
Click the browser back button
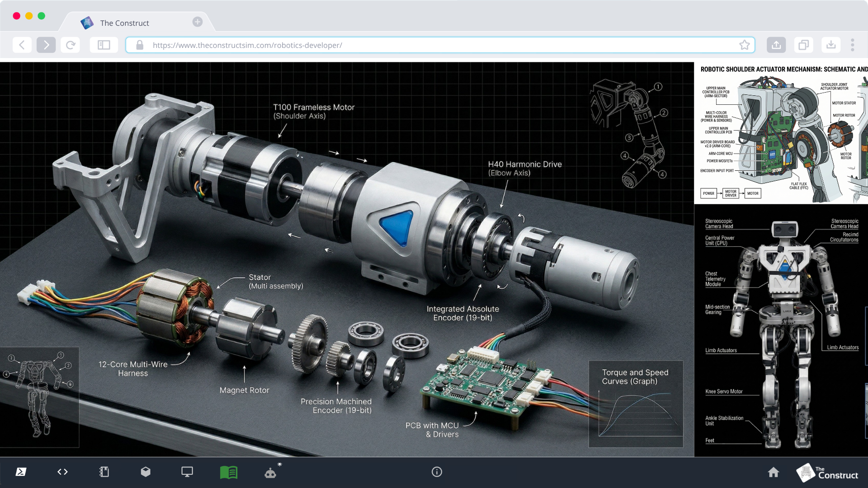click(22, 45)
